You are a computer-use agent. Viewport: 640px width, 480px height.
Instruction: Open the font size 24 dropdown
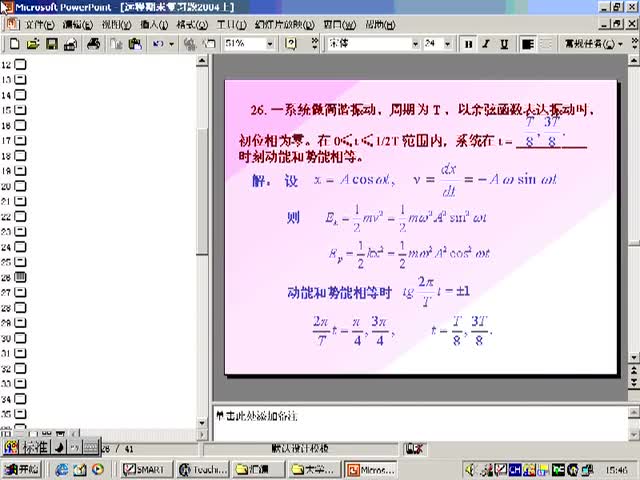(447, 44)
